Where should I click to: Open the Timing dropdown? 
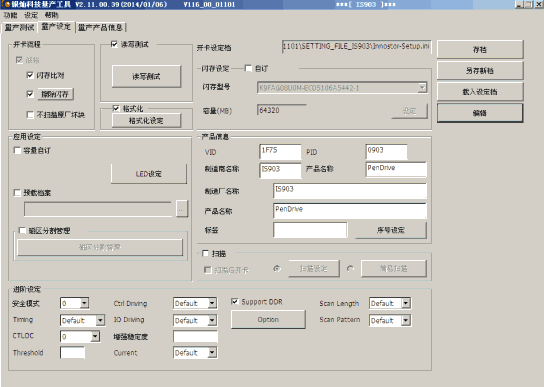[100, 320]
